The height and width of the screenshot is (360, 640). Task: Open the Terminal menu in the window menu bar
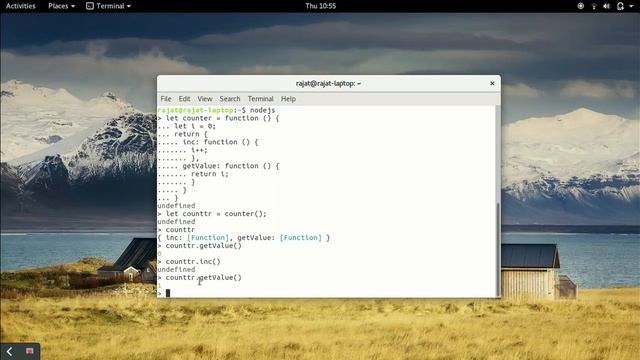click(260, 99)
